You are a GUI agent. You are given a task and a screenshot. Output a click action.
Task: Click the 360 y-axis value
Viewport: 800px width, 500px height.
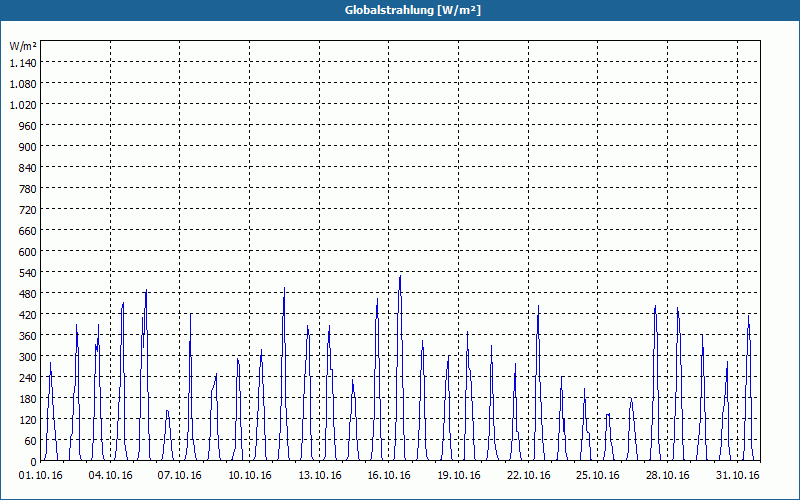[x=28, y=335]
